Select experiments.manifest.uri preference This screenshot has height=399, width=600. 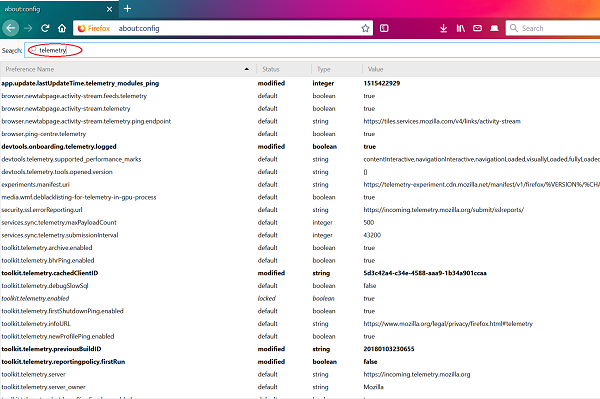click(x=300, y=184)
